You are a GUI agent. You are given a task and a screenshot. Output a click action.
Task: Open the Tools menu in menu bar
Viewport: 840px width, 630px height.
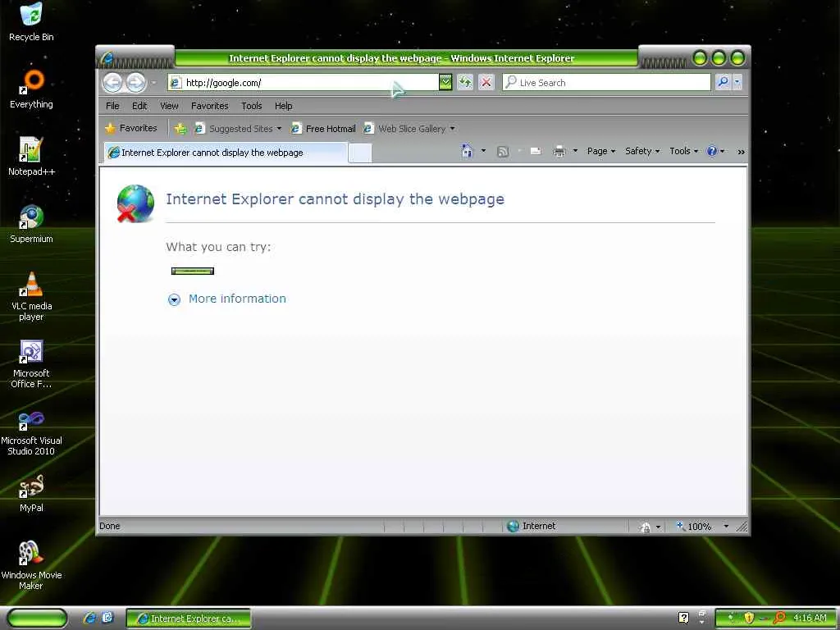coord(251,106)
